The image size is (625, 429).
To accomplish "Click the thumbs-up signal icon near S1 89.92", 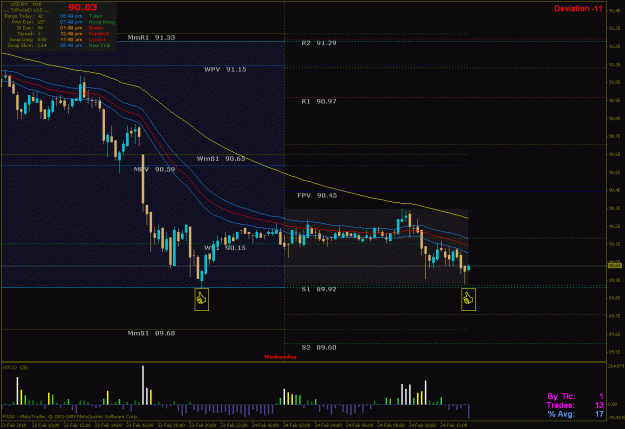I will pos(468,299).
